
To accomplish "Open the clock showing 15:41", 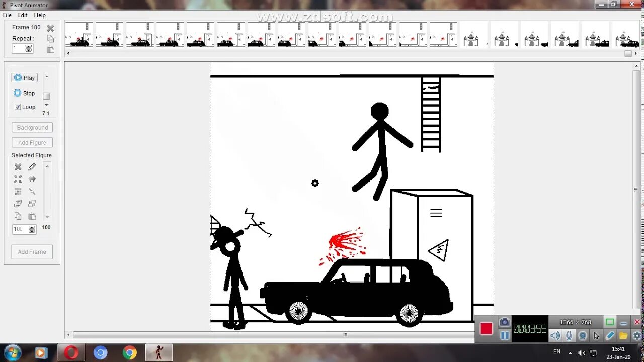I will [618, 353].
